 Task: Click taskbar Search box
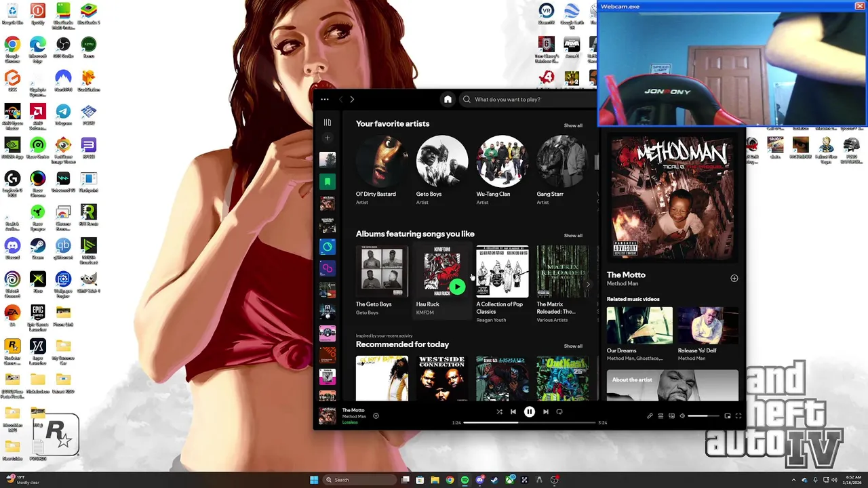(x=359, y=480)
